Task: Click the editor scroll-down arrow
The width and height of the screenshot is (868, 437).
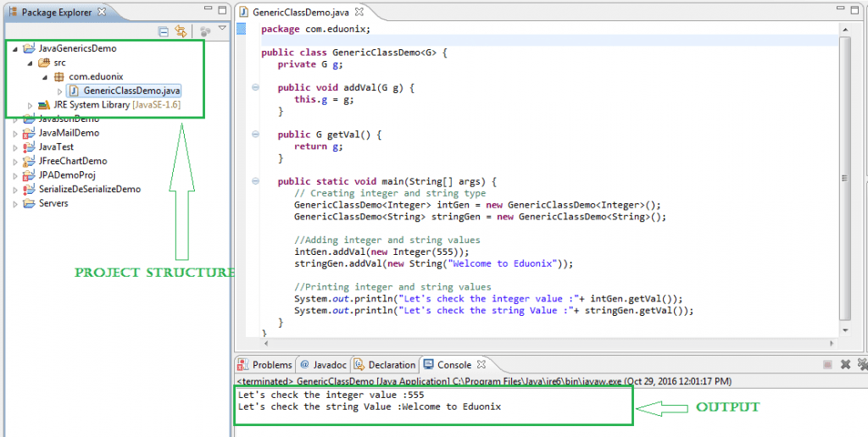Action: coord(845,329)
